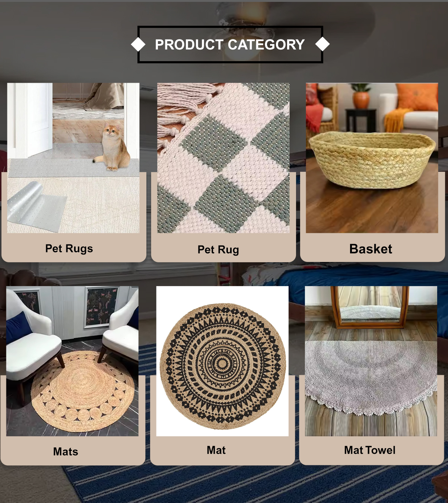
Task: Select the Mat Towel category label
Action: click(x=370, y=450)
